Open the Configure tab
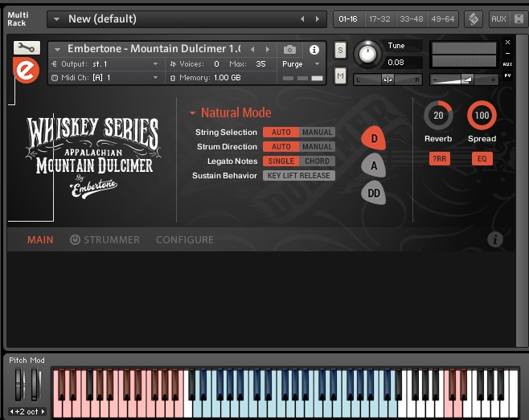Image resolution: width=529 pixels, height=420 pixels. click(185, 239)
